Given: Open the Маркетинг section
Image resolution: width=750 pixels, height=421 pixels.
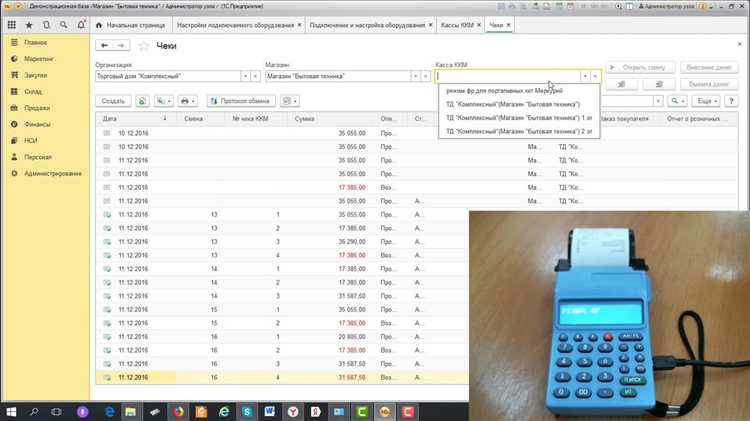Looking at the screenshot, I should (x=38, y=59).
